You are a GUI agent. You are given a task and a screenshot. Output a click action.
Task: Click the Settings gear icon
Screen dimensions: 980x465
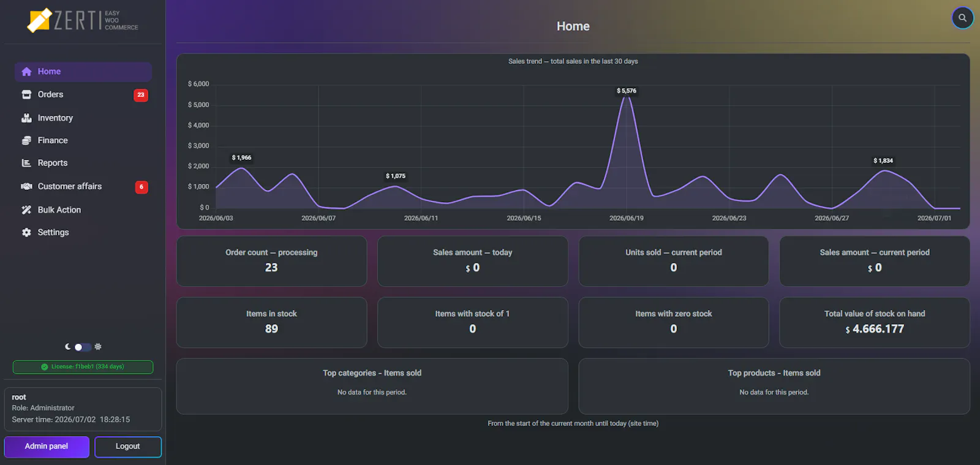tap(26, 232)
